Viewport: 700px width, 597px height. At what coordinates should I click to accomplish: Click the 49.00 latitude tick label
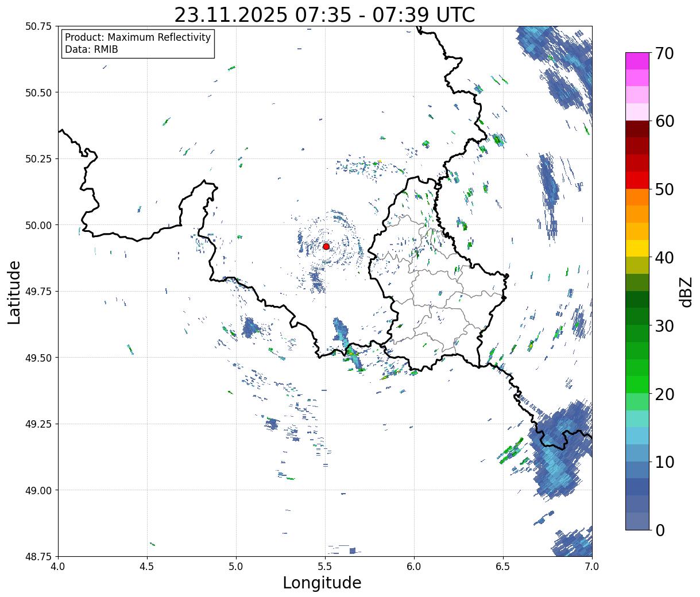point(38,490)
